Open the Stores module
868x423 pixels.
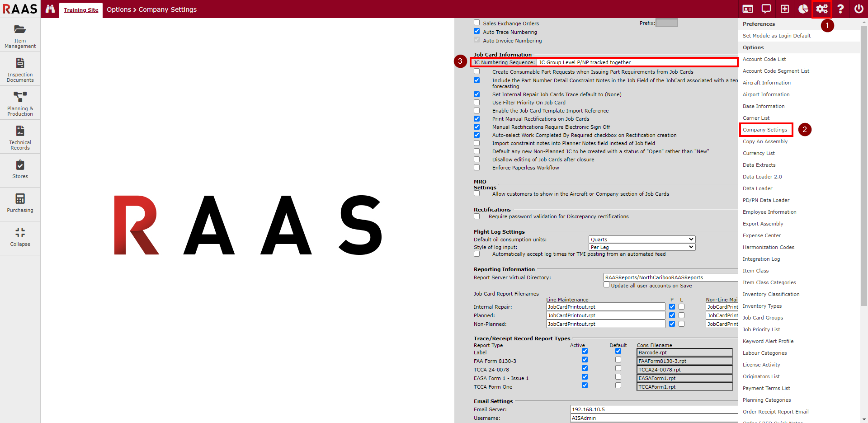pyautogui.click(x=20, y=169)
